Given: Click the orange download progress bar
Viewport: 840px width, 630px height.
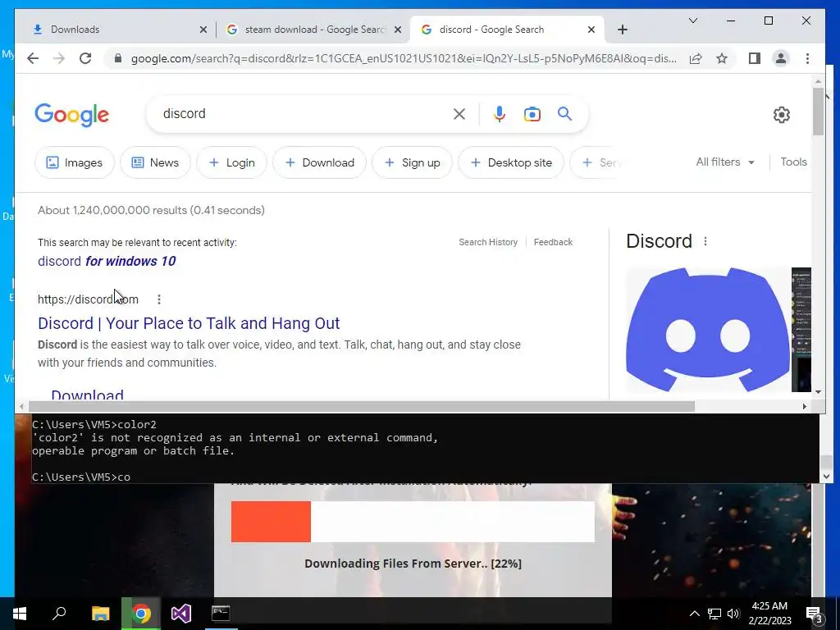Looking at the screenshot, I should click(x=271, y=521).
